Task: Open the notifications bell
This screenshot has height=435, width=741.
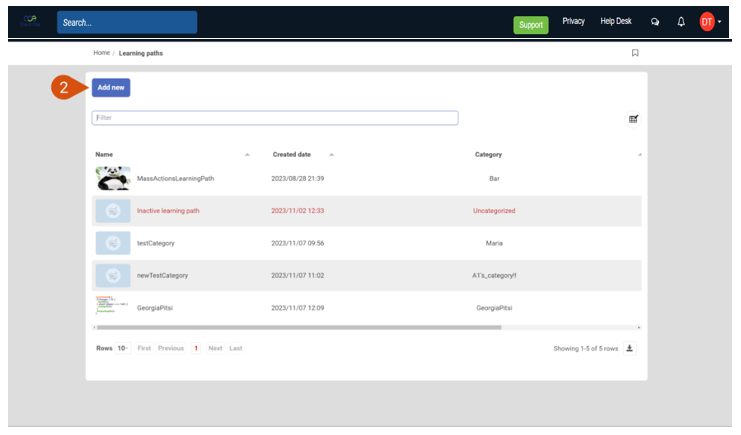Action: [x=681, y=22]
